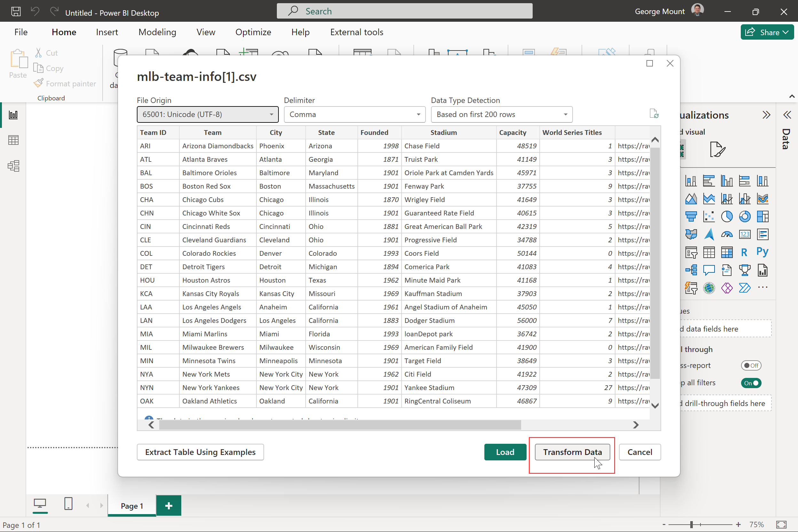Select the donut chart visual icon

tap(744, 216)
